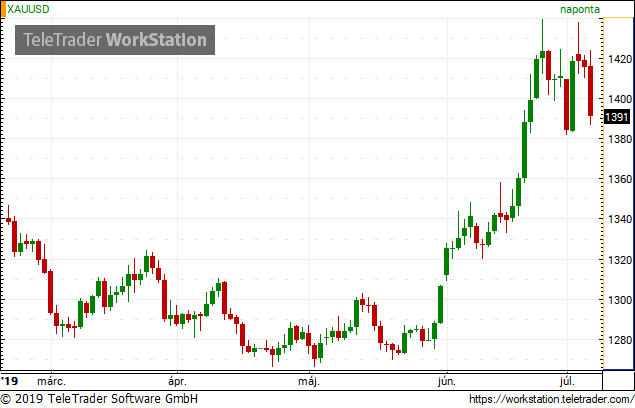Click the 1400 price axis label
635x408 pixels.
pos(620,99)
